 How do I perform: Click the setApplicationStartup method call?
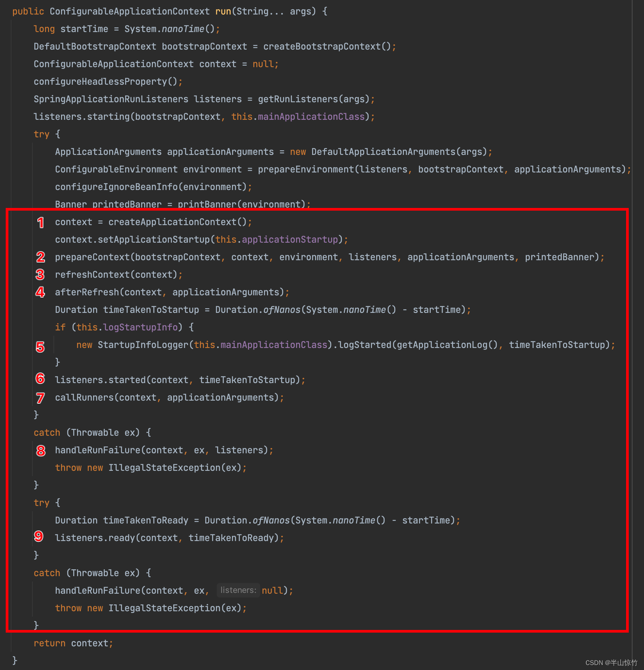coord(154,240)
